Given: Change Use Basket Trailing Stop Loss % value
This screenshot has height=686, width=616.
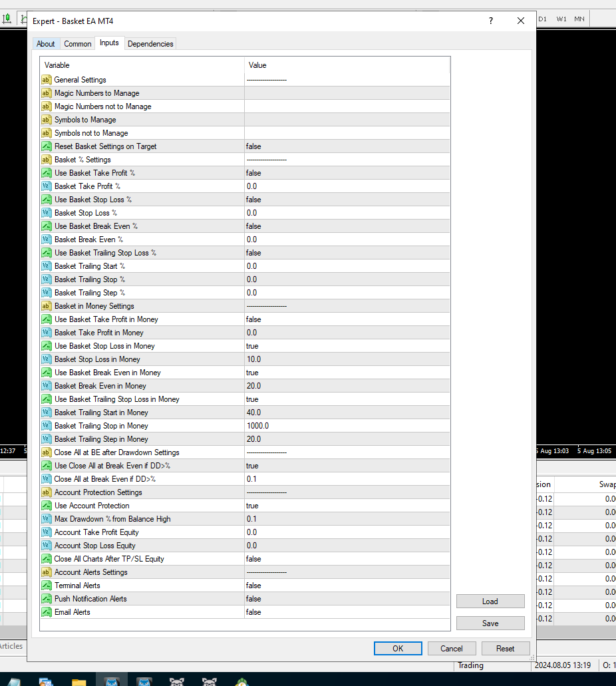Looking at the screenshot, I should [347, 253].
